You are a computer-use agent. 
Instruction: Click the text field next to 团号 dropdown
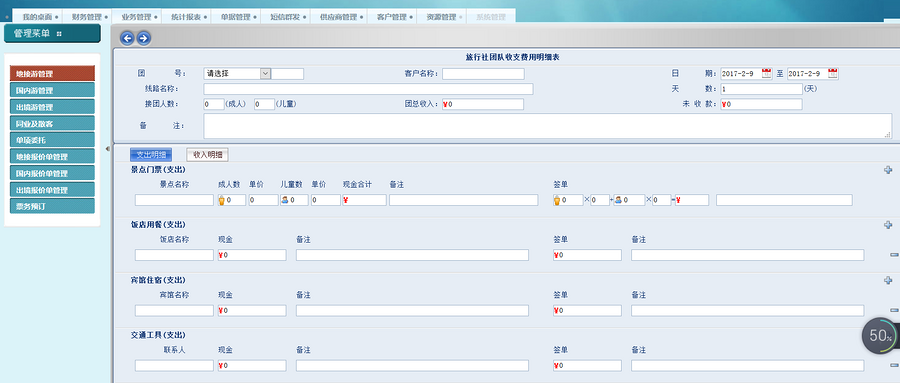(x=288, y=73)
